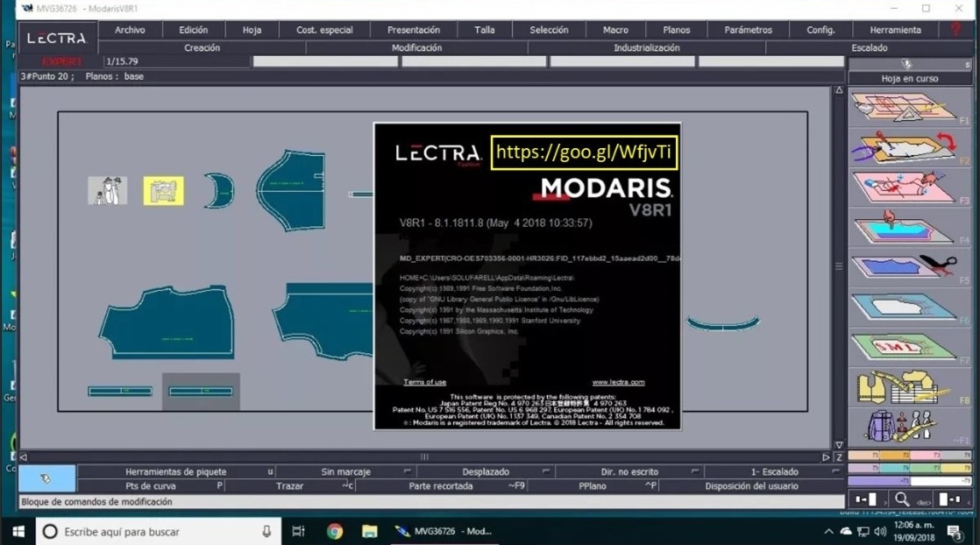Pick the pink F3 color swatch
980x545 pixels.
(926, 455)
